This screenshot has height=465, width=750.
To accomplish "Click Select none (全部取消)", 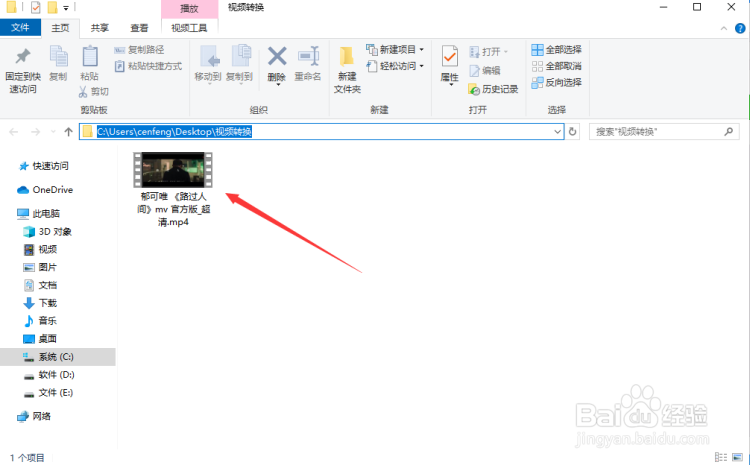I will 557,66.
